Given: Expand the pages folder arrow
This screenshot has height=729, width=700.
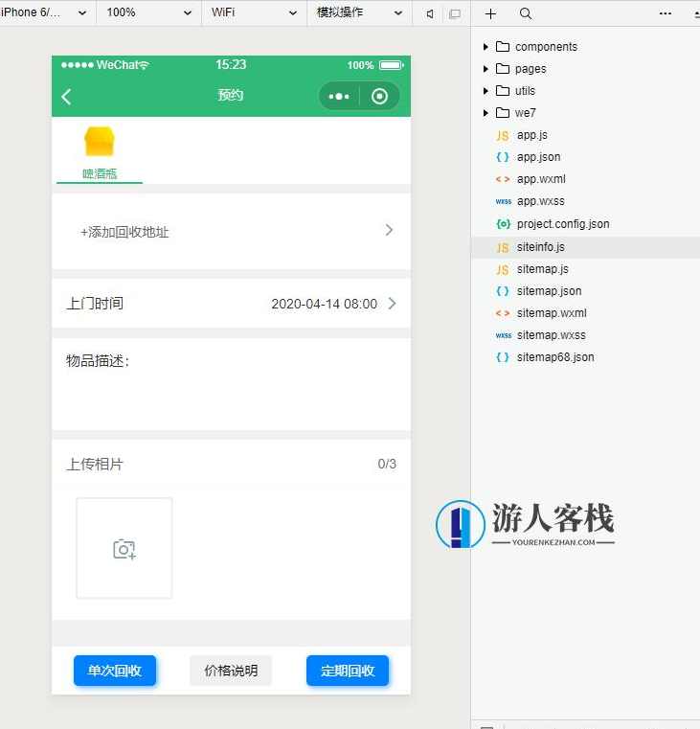Looking at the screenshot, I should [x=485, y=69].
